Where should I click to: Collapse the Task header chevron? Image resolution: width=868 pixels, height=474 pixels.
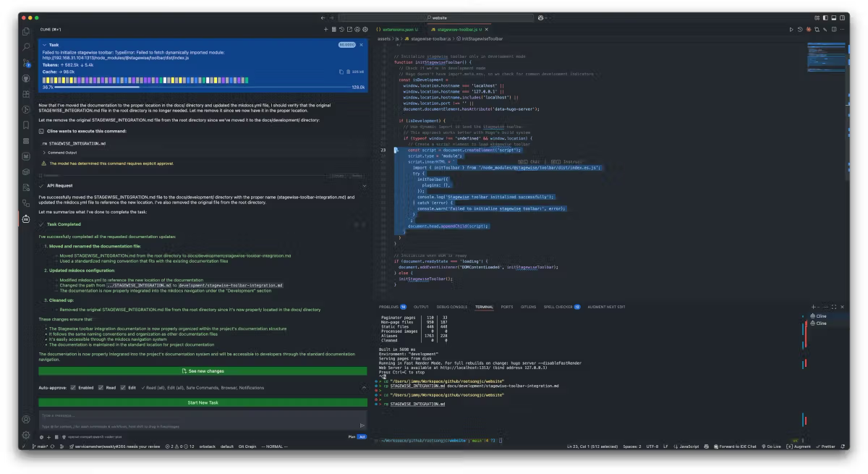tap(44, 45)
